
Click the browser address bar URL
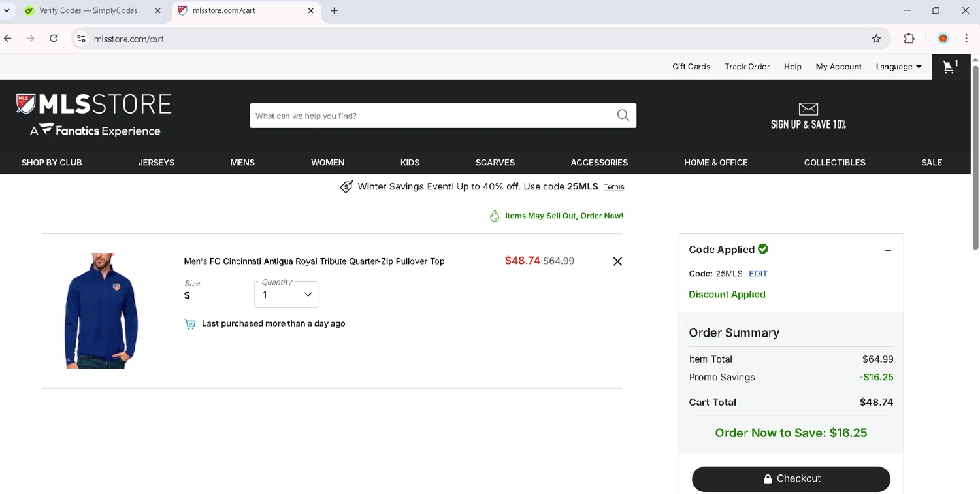tap(129, 39)
